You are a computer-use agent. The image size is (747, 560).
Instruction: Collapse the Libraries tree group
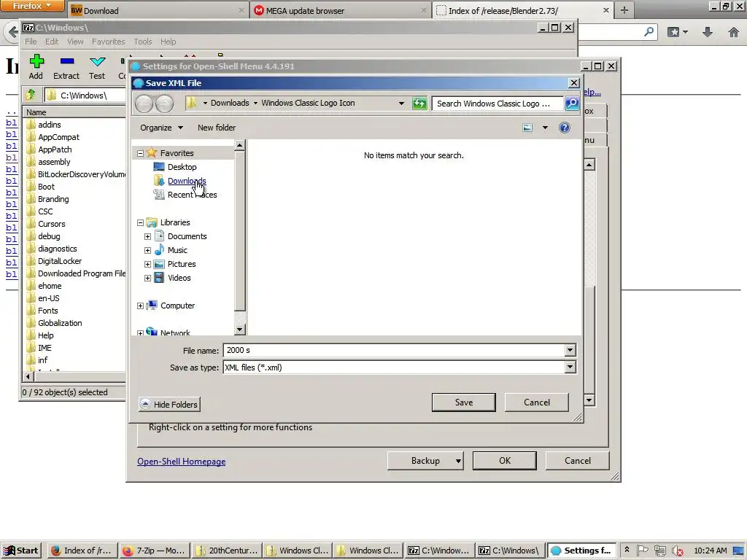tap(140, 223)
